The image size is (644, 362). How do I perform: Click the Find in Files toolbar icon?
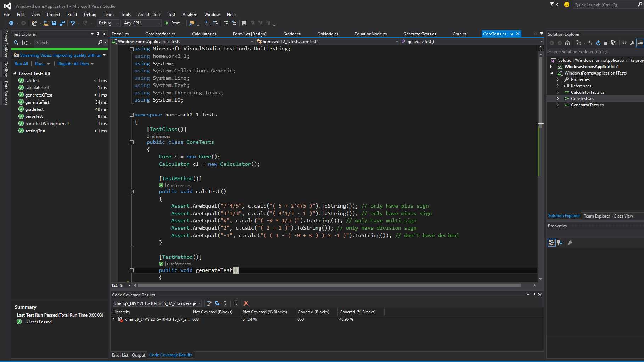[x=192, y=23]
